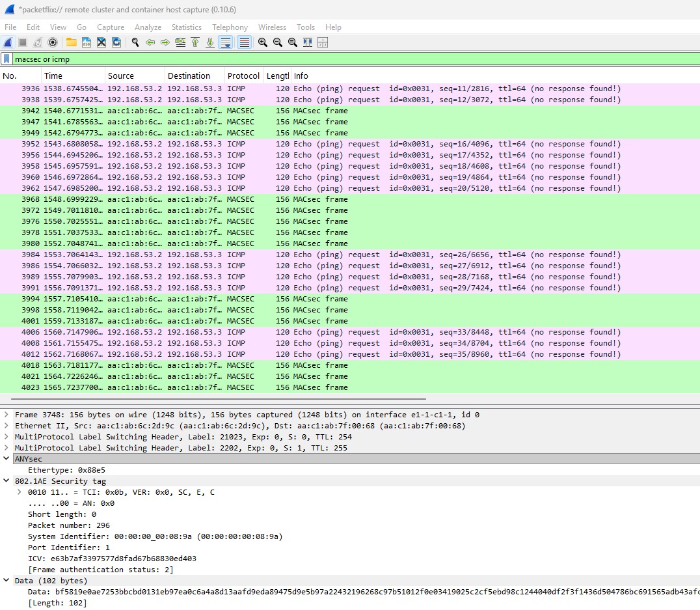Expand MPLS Header Label 21023 row
Viewport: 700px width, 610px height.
click(x=7, y=437)
